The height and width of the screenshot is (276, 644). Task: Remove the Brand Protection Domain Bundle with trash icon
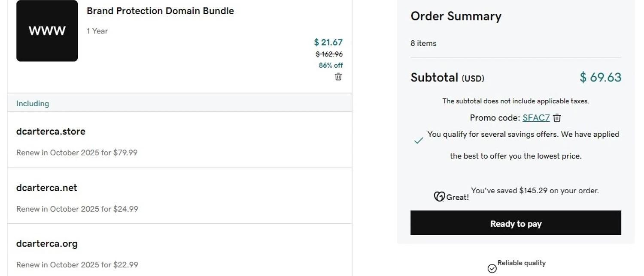tap(338, 77)
